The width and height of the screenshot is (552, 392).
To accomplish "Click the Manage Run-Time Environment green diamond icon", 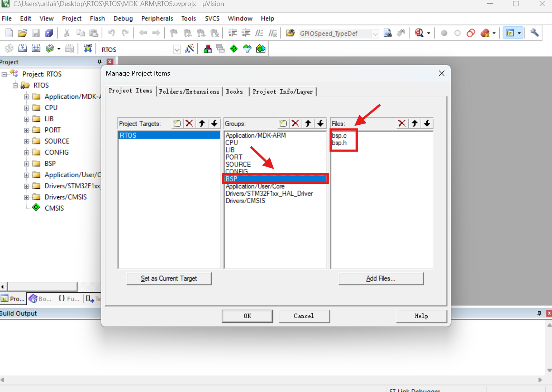I will pos(234,48).
